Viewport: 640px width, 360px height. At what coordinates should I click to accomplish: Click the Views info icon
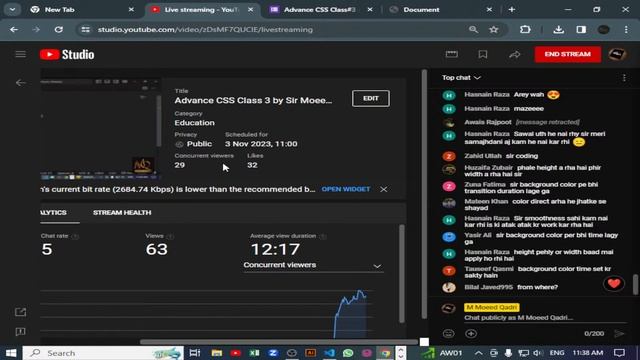click(x=170, y=236)
